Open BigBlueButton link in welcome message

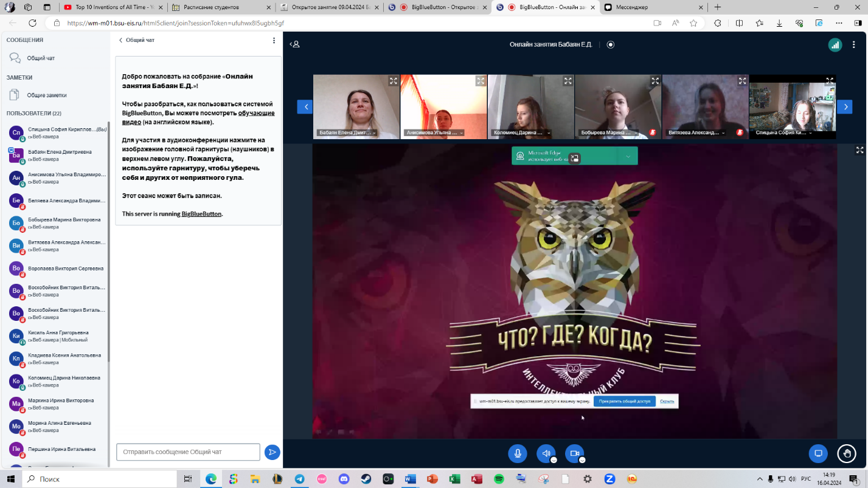[201, 214]
